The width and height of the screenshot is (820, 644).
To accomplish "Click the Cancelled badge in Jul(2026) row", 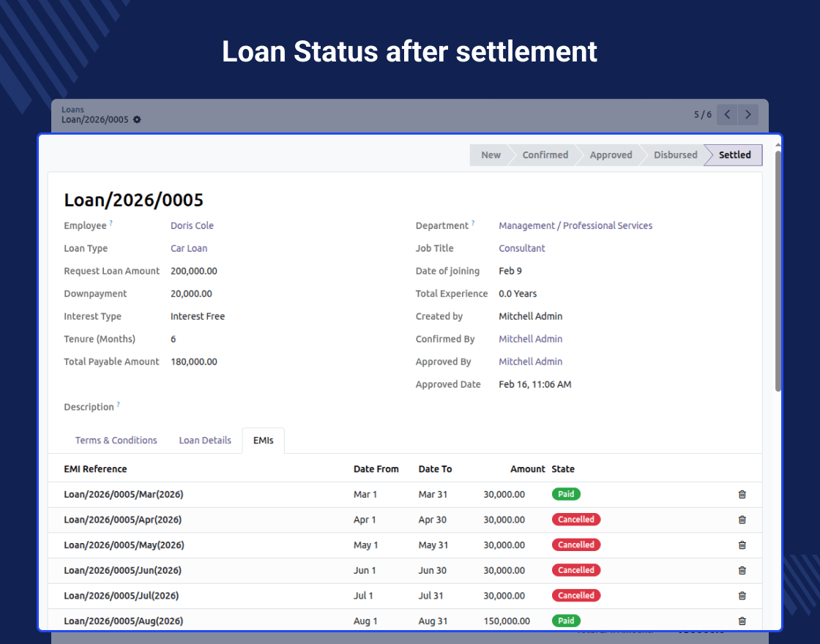I will point(575,596).
